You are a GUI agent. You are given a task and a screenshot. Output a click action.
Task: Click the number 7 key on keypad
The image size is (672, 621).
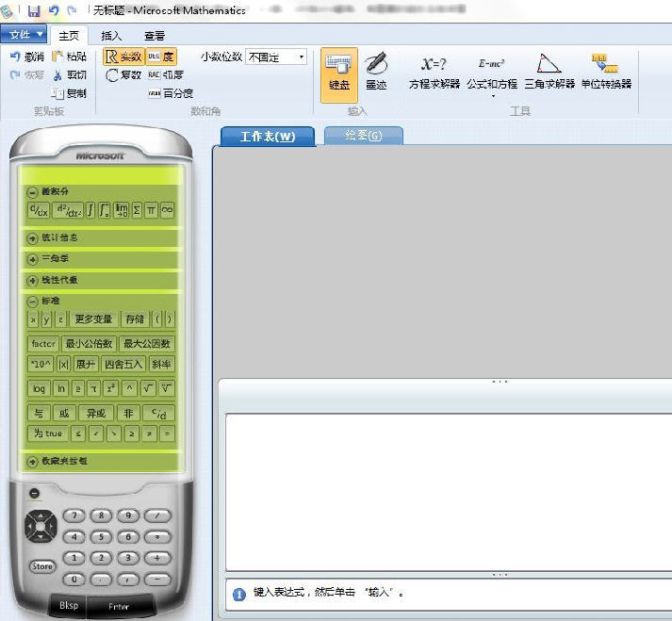(x=74, y=515)
